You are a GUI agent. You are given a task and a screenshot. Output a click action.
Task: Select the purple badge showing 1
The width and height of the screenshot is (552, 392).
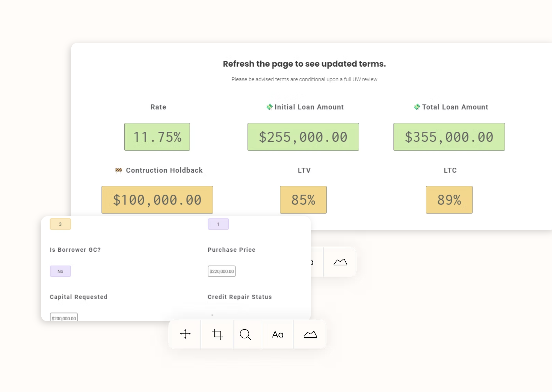click(x=218, y=224)
